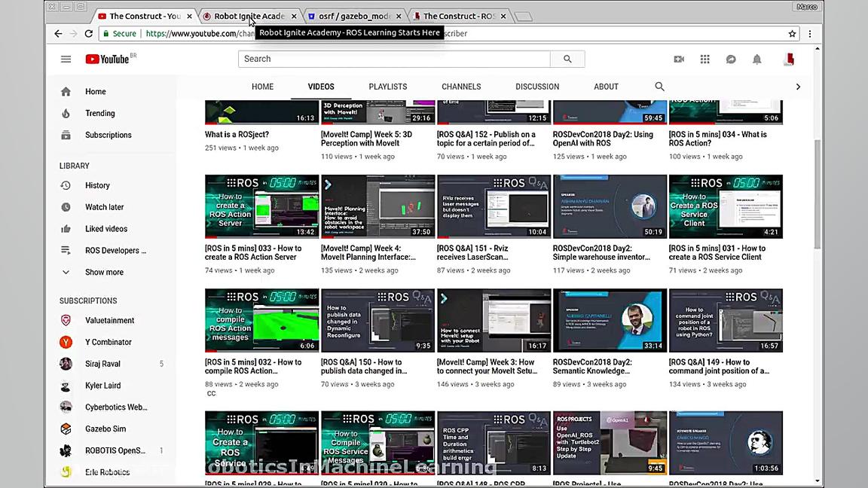
Task: Open the ABOUT tab
Action: click(606, 87)
